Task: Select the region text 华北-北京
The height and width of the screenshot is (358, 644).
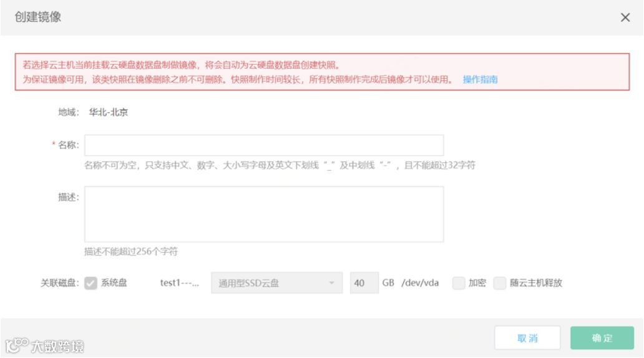Action: coord(109,112)
